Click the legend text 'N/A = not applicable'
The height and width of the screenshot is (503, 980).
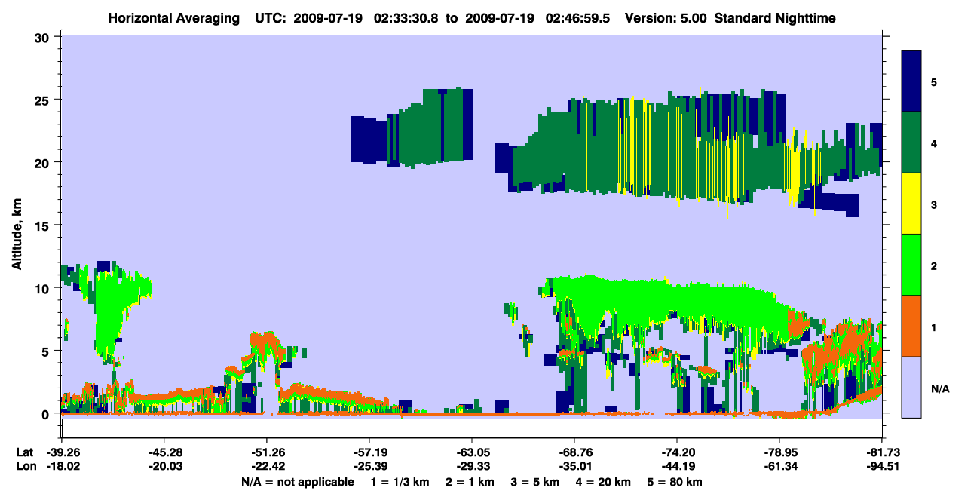(297, 482)
